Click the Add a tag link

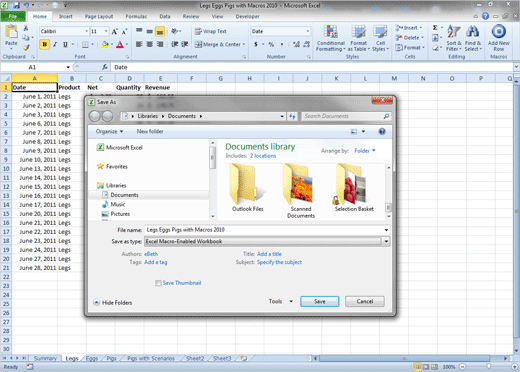156,262
